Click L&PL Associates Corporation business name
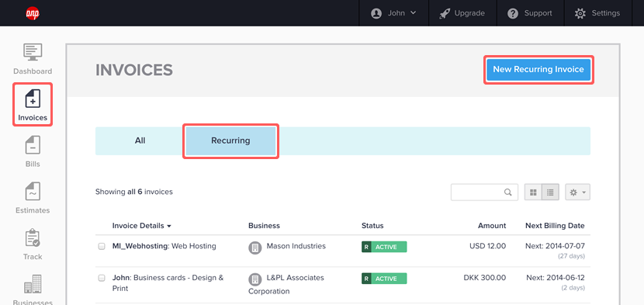The width and height of the screenshot is (644, 305). click(x=286, y=285)
